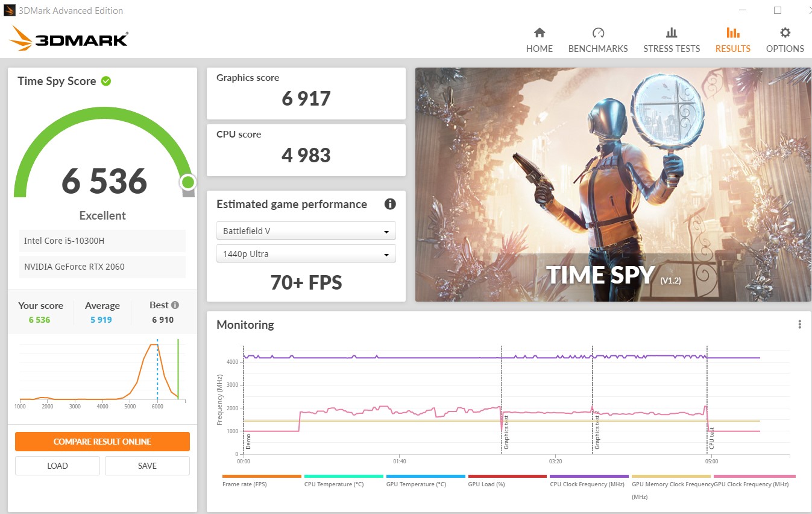
Task: Click the CPU test timeline marker
Action: tap(711, 438)
